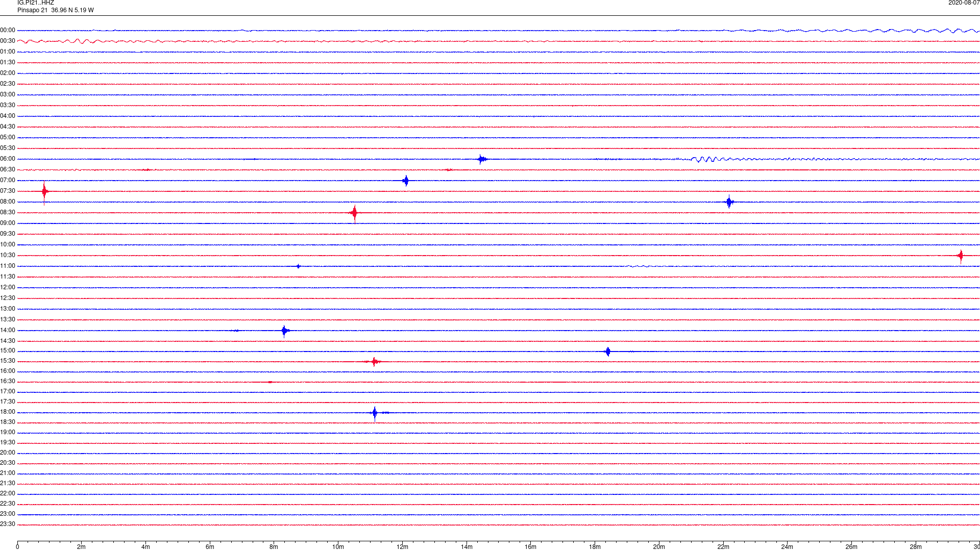This screenshot has width=980, height=551.
Task: Select the 08:30 trace time label
Action: point(8,212)
